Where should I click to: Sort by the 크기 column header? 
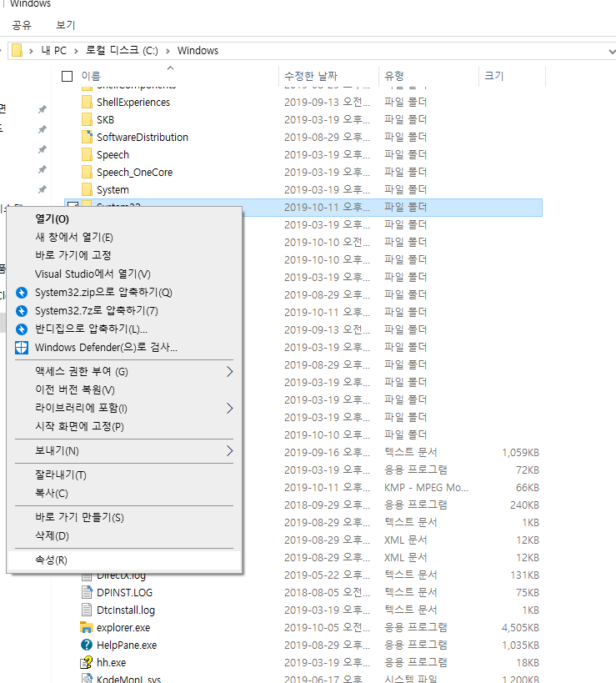point(494,76)
